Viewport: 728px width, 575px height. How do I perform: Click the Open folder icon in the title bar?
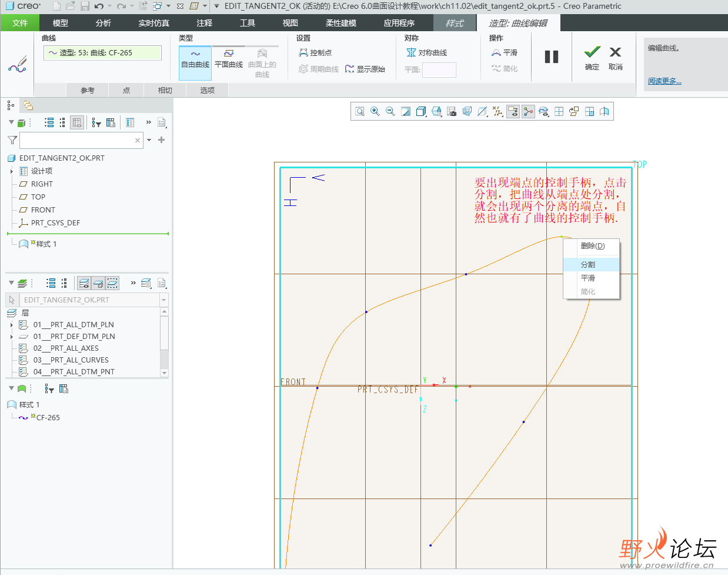pos(71,6)
